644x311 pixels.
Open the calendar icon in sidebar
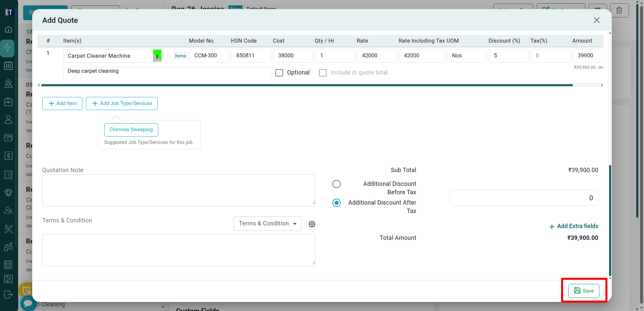8,66
